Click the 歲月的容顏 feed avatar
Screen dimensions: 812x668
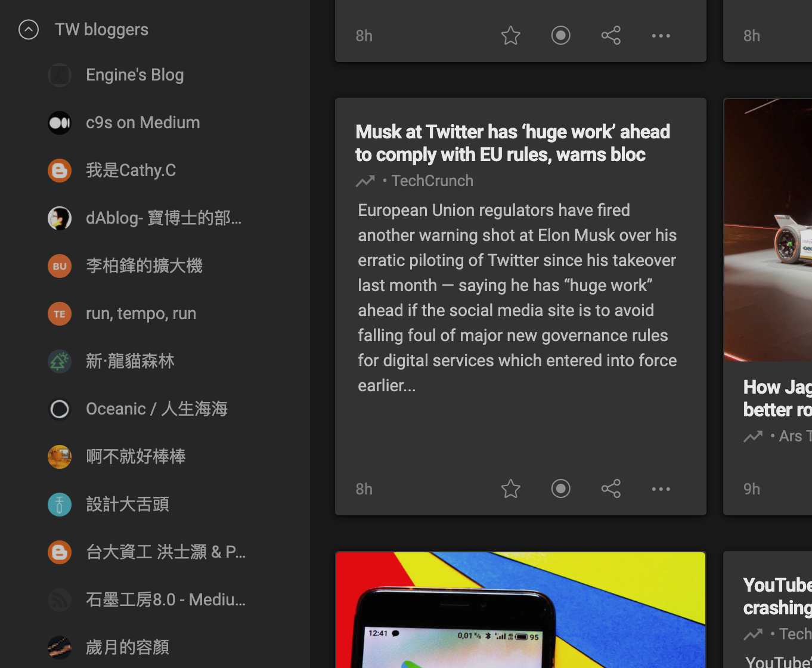click(x=60, y=648)
